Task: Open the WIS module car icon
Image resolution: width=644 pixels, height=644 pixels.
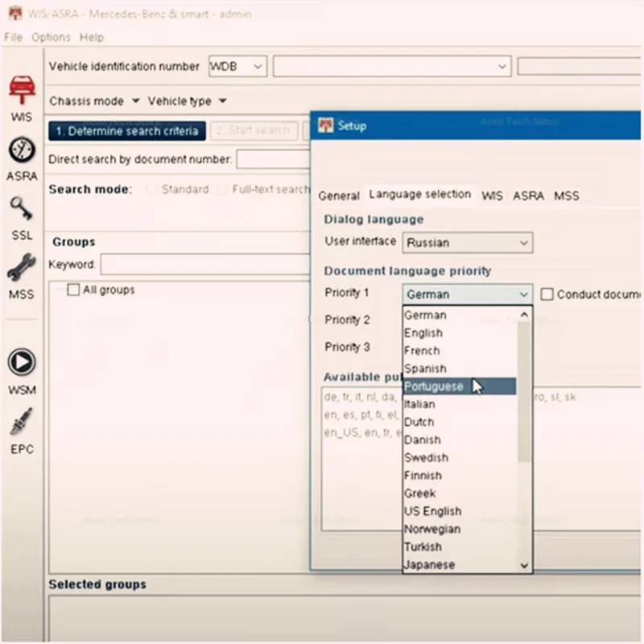Action: [x=23, y=90]
